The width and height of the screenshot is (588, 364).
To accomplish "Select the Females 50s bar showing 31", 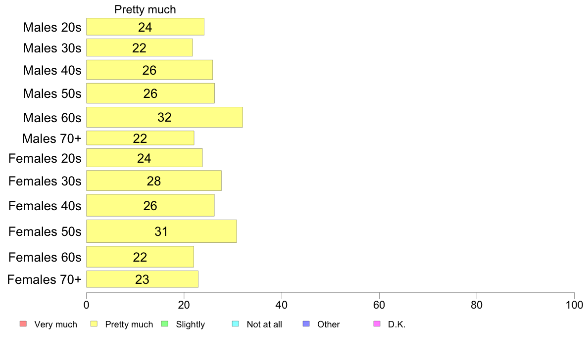I will 162,231.
